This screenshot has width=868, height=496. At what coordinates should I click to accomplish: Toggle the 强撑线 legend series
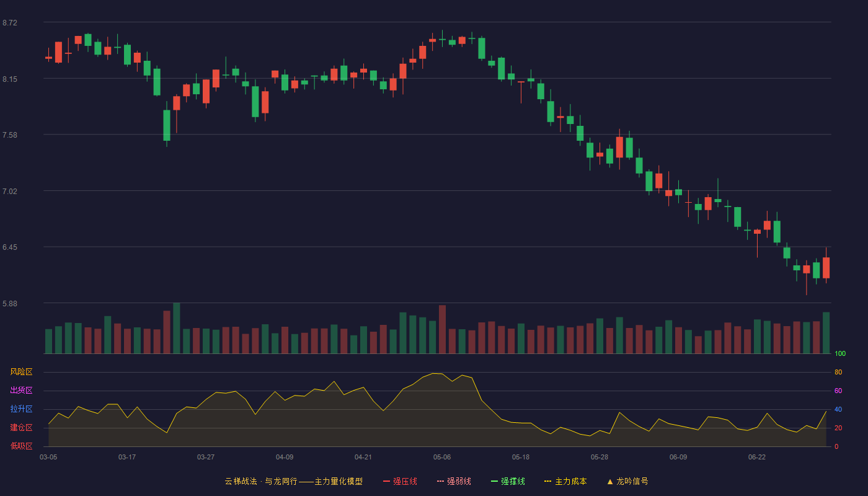(508, 481)
